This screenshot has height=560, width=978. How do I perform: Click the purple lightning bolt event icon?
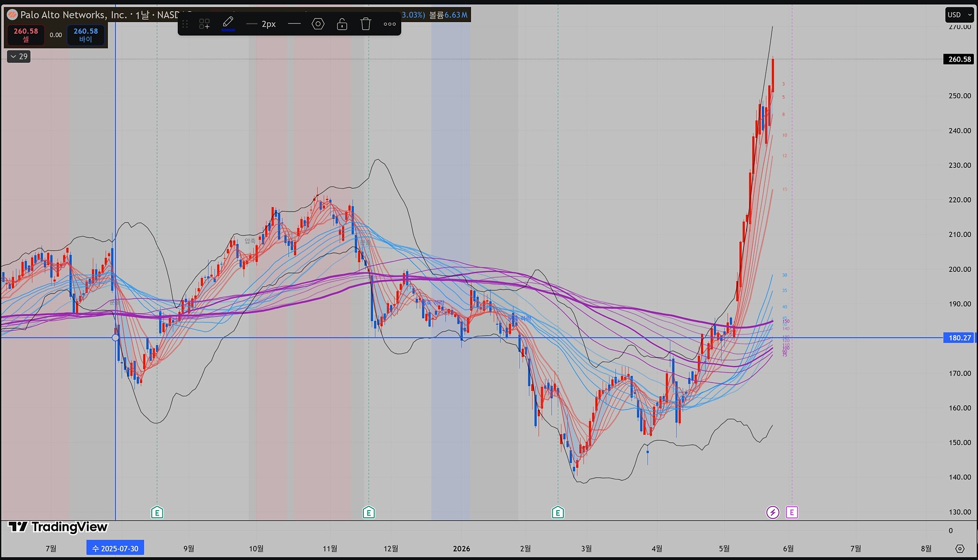[x=773, y=512]
